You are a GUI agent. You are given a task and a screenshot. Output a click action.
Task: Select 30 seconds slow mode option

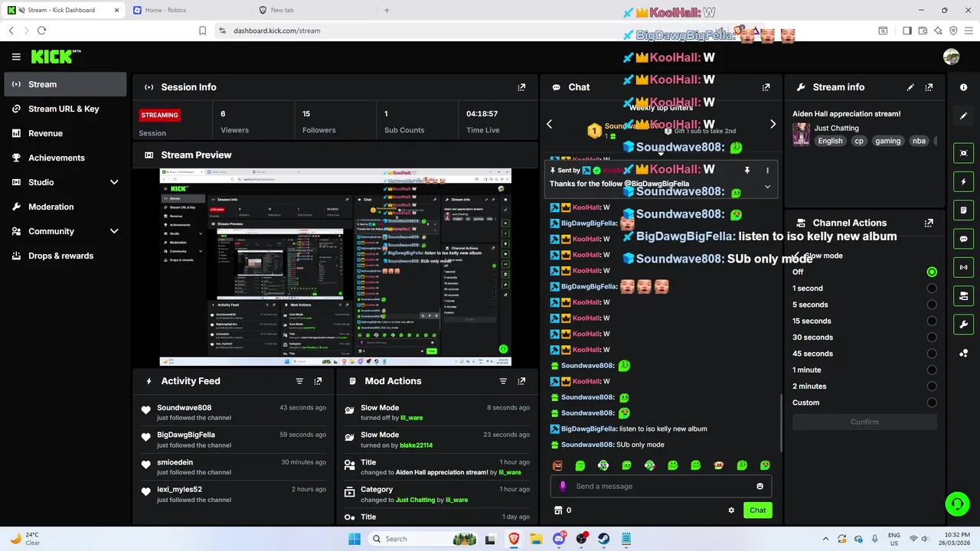tap(932, 337)
